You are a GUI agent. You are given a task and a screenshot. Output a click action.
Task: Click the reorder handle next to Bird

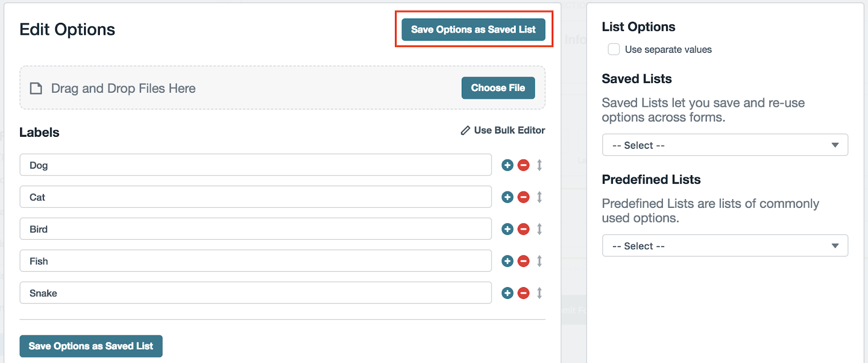pyautogui.click(x=539, y=229)
